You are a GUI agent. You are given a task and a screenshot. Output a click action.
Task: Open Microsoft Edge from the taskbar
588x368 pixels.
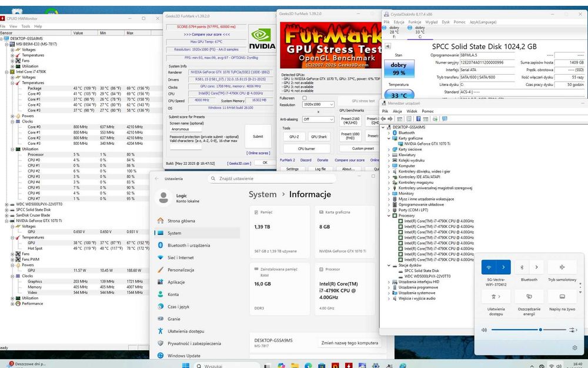[308, 365]
